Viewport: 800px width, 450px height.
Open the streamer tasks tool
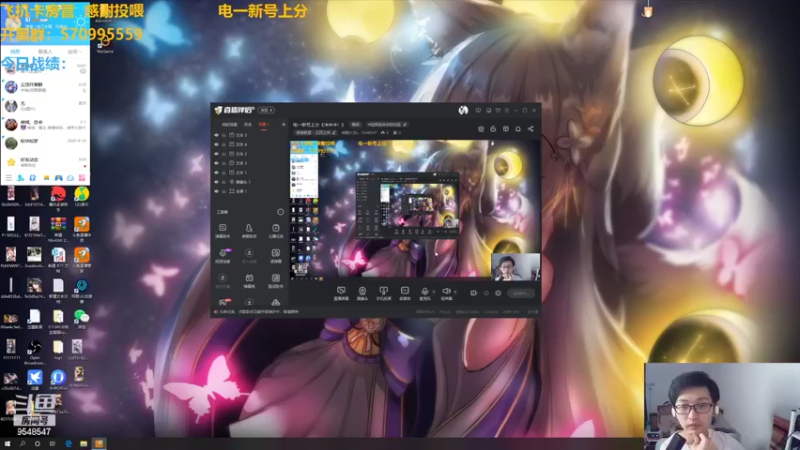[x=276, y=231]
